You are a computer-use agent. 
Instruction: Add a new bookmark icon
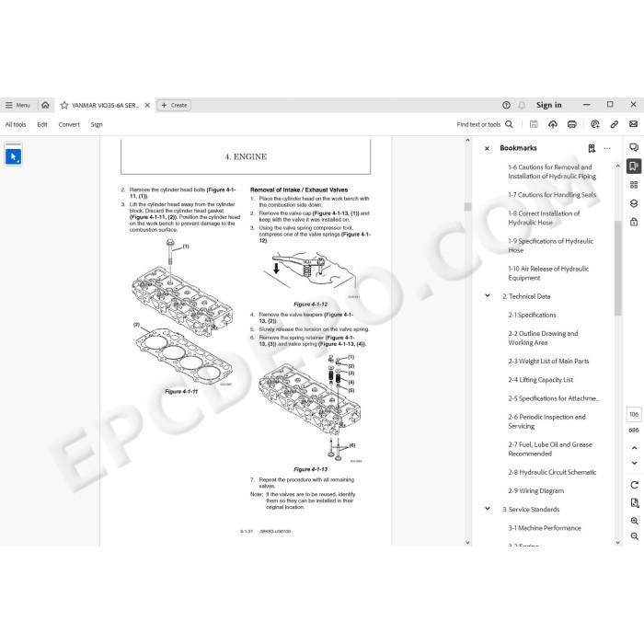click(x=592, y=148)
